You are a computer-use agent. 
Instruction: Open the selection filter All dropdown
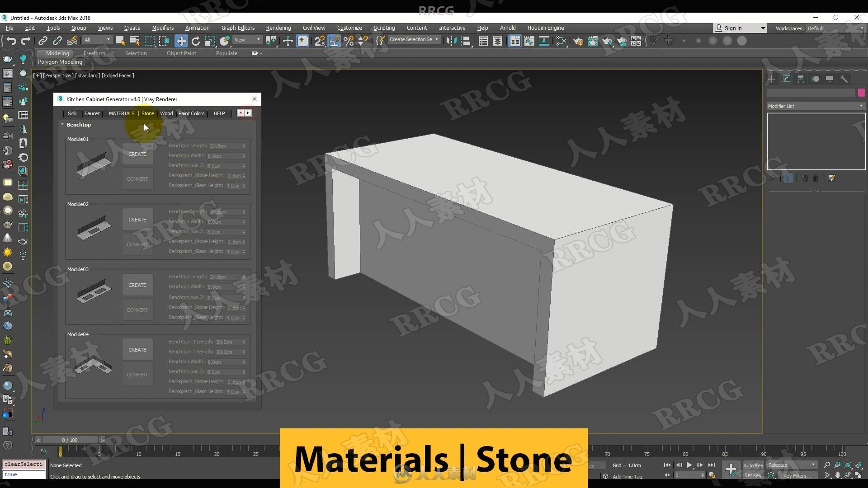pyautogui.click(x=97, y=40)
